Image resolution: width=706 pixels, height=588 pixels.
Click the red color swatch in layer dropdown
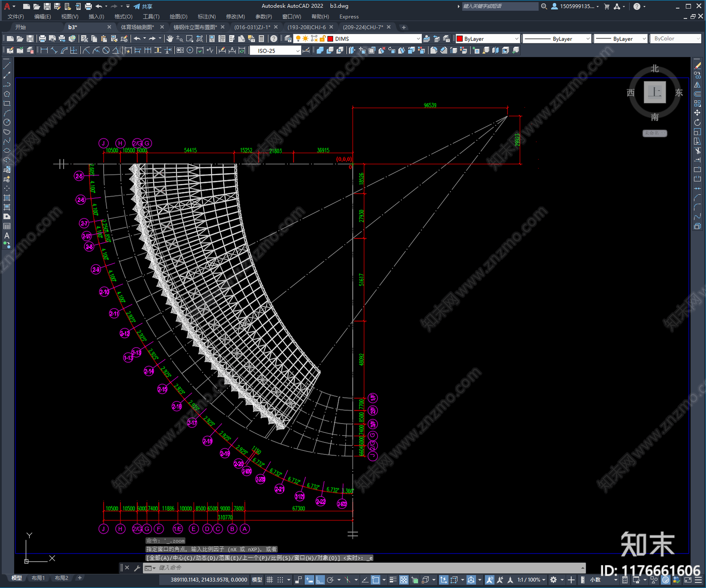pyautogui.click(x=330, y=39)
